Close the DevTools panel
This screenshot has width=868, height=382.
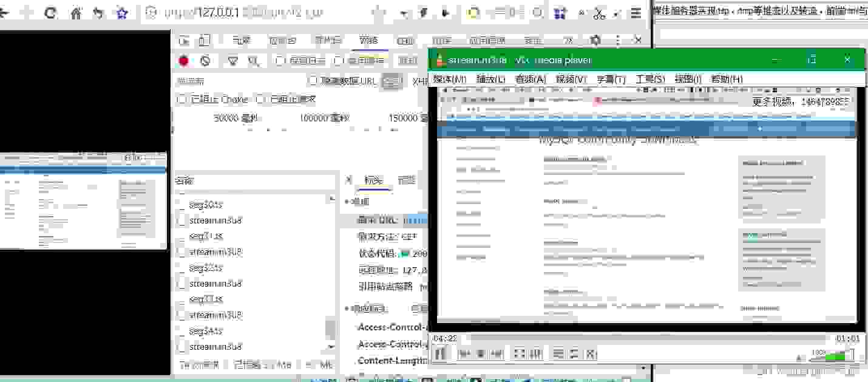(637, 40)
